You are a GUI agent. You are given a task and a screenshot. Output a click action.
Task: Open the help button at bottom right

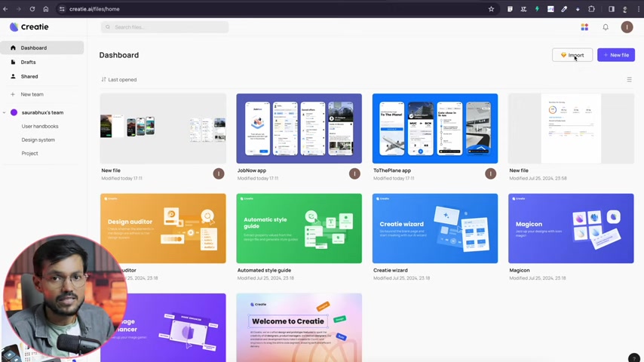pos(633,357)
